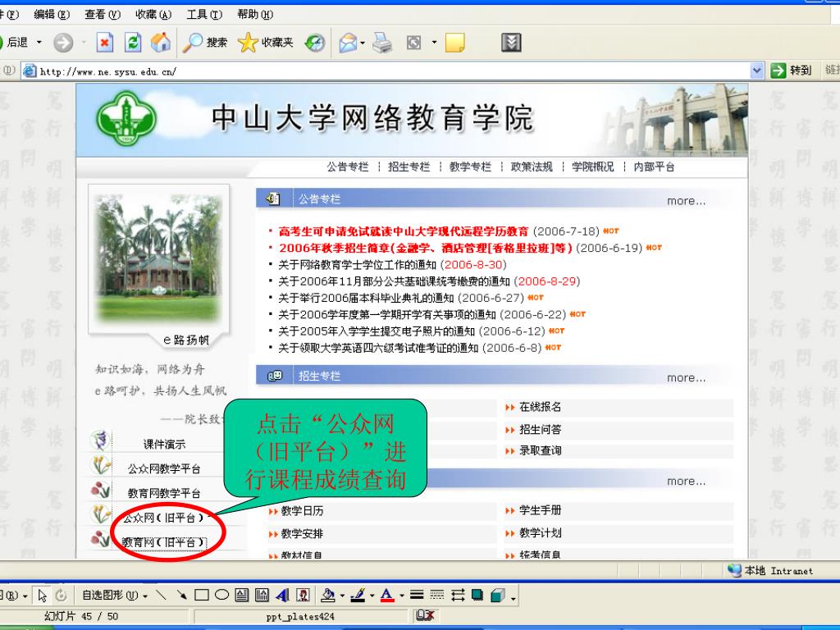The width and height of the screenshot is (840, 630).
Task: Click the 3-D Style icon
Action: click(498, 595)
